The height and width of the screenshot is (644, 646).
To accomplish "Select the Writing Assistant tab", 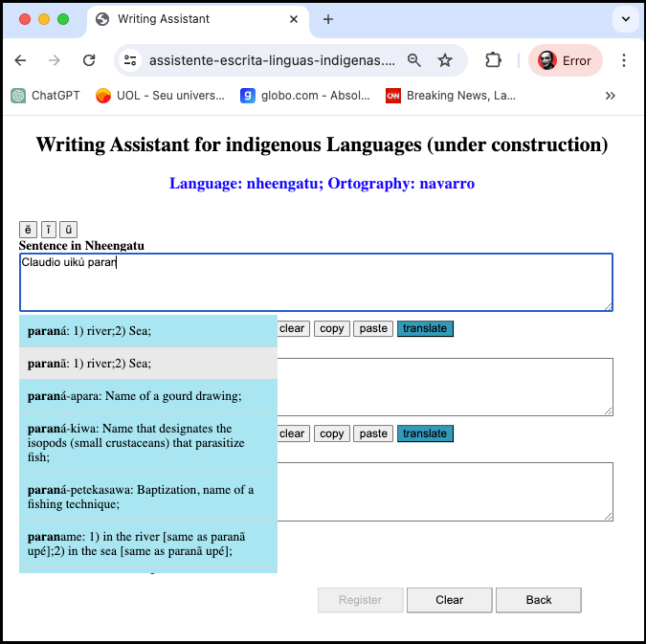I will point(198,19).
